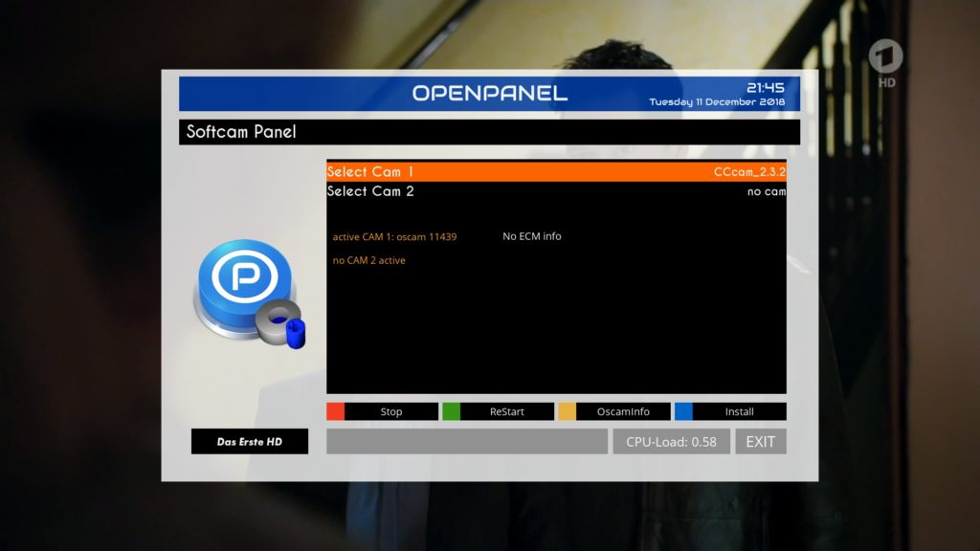The height and width of the screenshot is (551, 980).
Task: Click the 'No ECM info' text
Action: pos(531,236)
